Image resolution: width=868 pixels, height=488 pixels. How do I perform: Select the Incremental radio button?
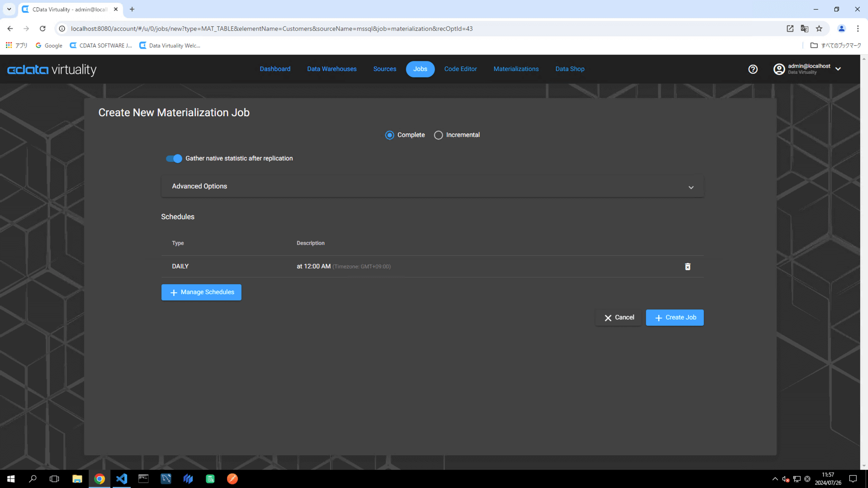tap(438, 135)
